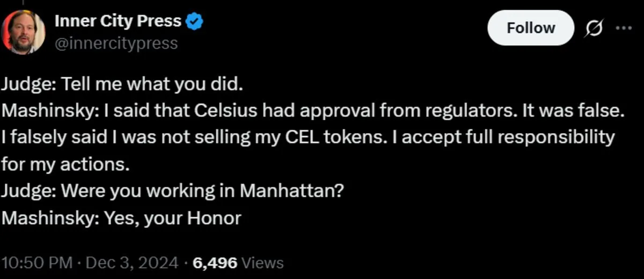Viewport: 644px width, 279px height.
Task: Open the Inner City Press display name
Action: click(x=118, y=21)
